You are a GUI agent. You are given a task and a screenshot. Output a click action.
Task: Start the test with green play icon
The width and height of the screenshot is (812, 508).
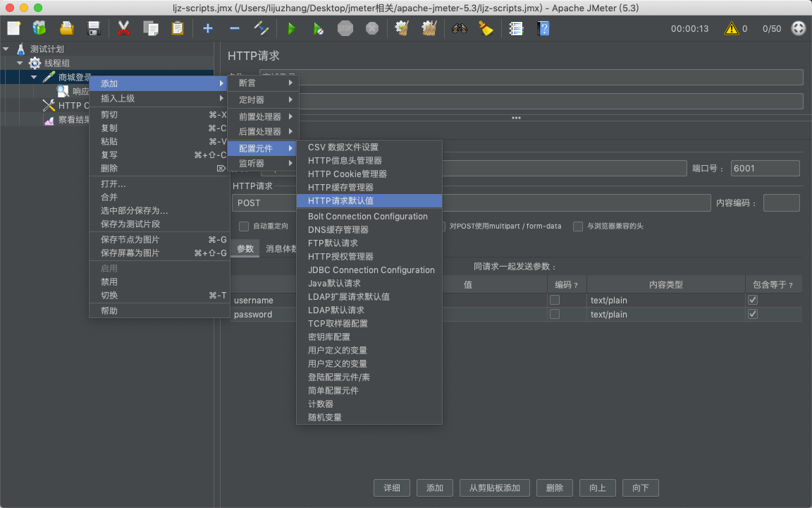[292, 28]
